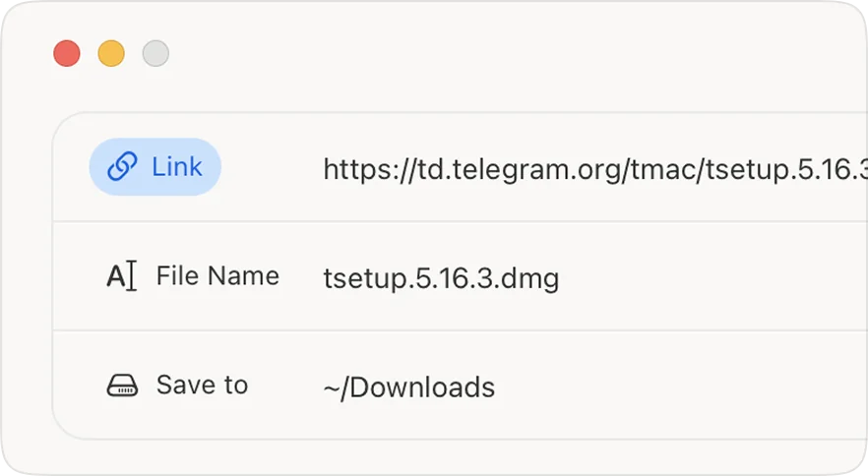Close the window with the red button

click(x=67, y=53)
